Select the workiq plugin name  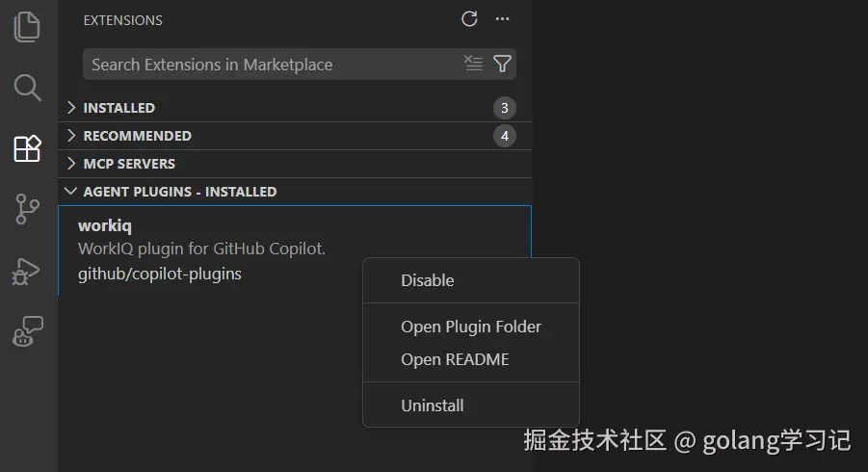105,225
